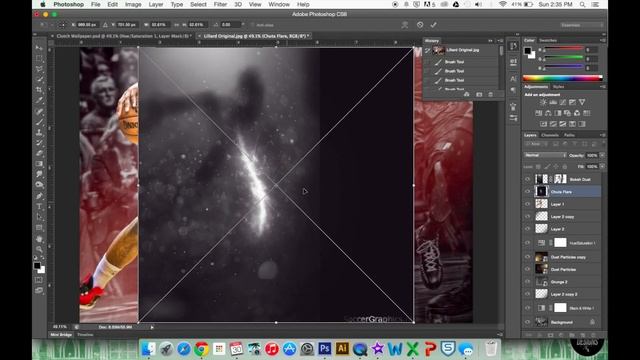640x360 pixels.
Task: Open the status bar info arrow
Action: [x=152, y=327]
